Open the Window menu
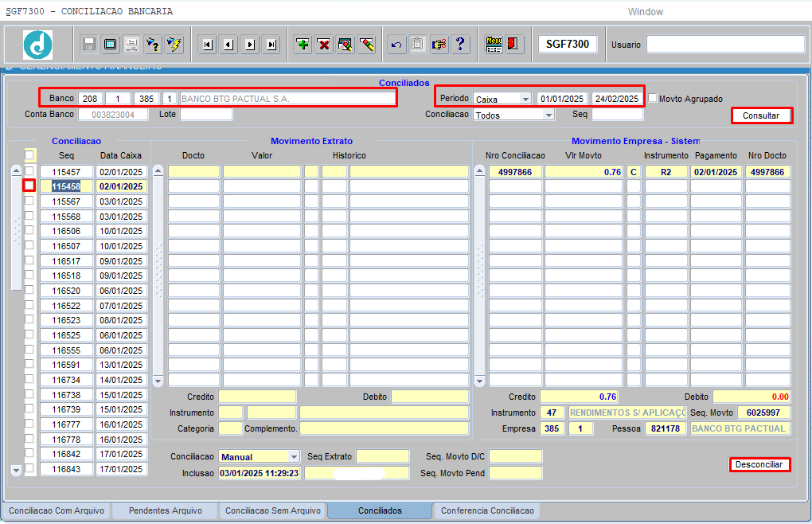This screenshot has height=524, width=812. coord(646,11)
